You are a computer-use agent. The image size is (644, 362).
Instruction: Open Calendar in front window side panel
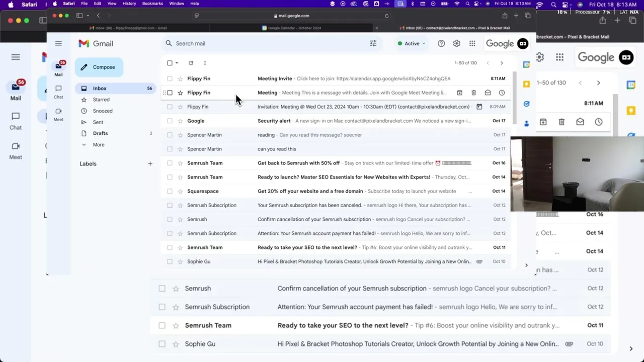(526, 64)
